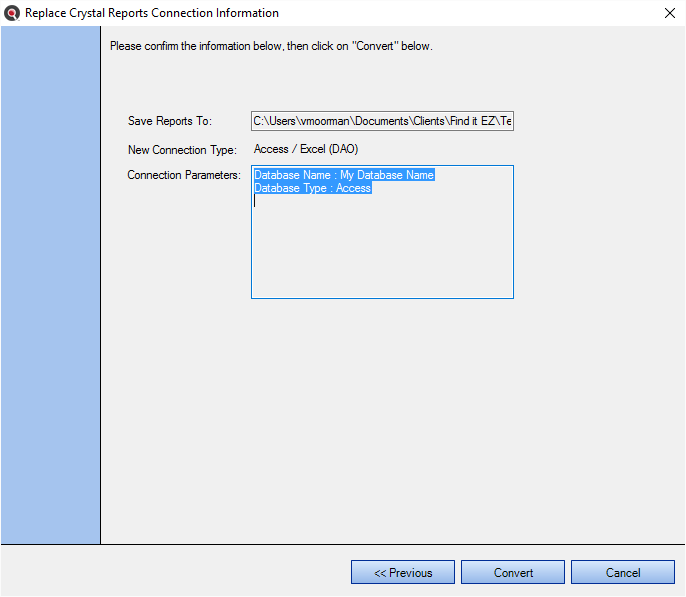686x597 pixels.
Task: Click the 'New Connection Type:' label
Action: (x=182, y=150)
